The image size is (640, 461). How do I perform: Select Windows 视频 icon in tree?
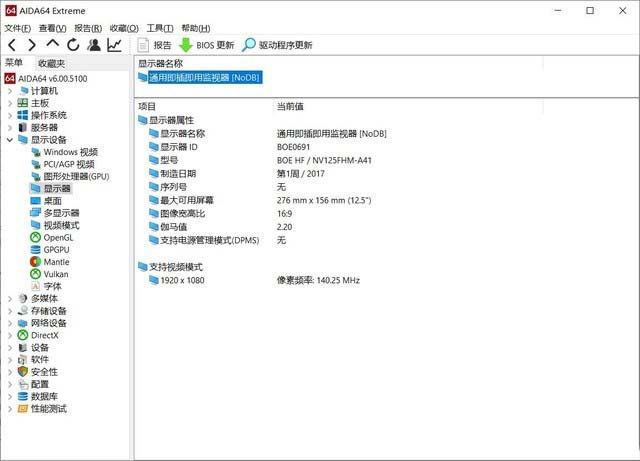tap(36, 152)
